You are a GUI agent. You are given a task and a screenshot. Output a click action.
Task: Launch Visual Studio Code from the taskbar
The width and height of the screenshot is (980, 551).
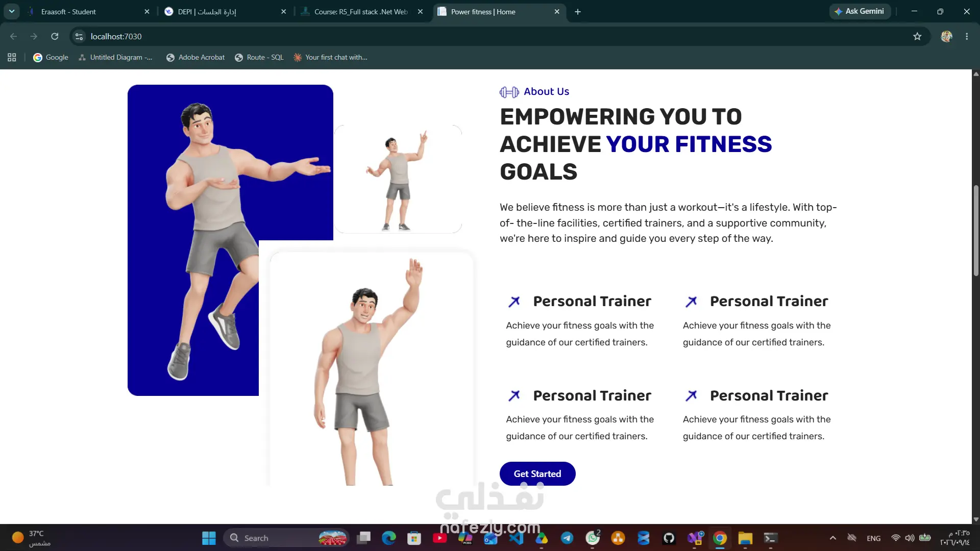click(x=516, y=538)
